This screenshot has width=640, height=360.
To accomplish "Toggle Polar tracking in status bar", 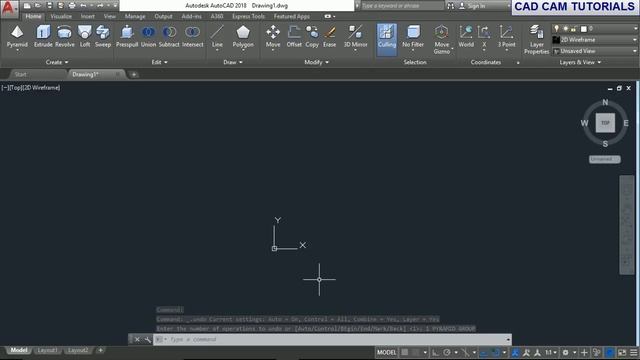I will 447,352.
